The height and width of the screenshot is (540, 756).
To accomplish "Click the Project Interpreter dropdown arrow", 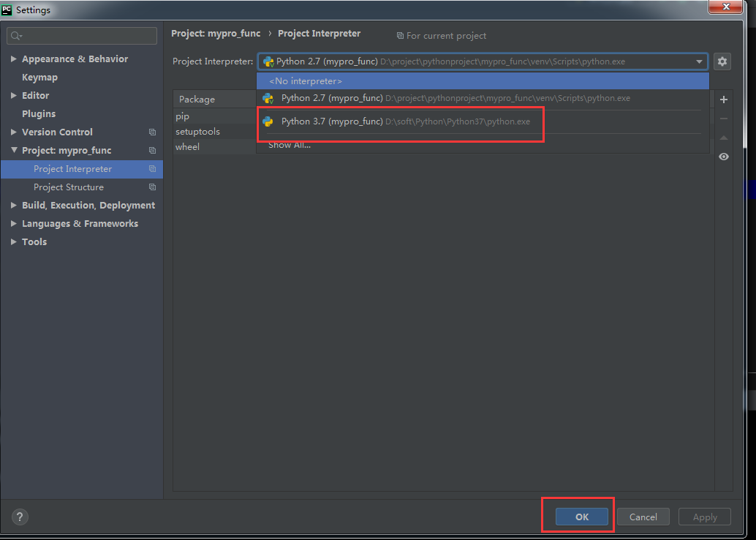I will point(699,61).
